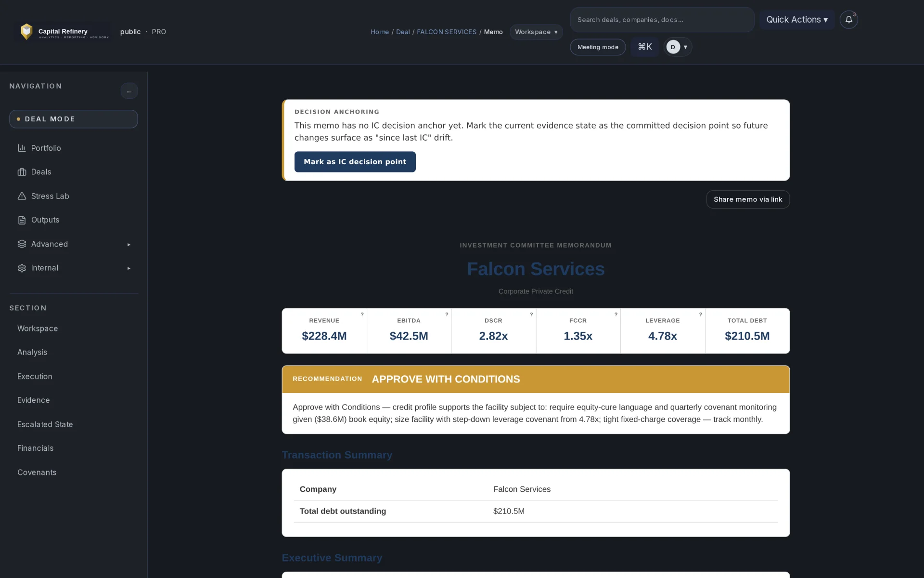Click the Transaction Summary heading
Screen dimensions: 924x578
tap(337, 455)
